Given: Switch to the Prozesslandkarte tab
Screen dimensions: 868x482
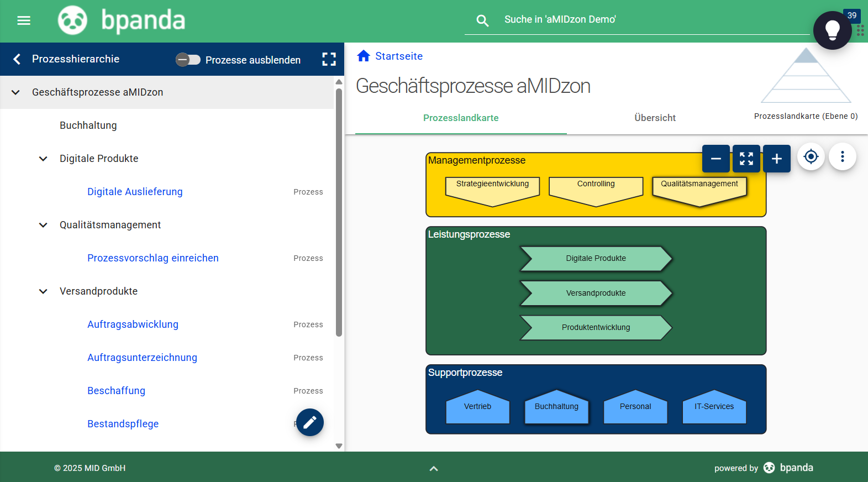Looking at the screenshot, I should pos(461,118).
